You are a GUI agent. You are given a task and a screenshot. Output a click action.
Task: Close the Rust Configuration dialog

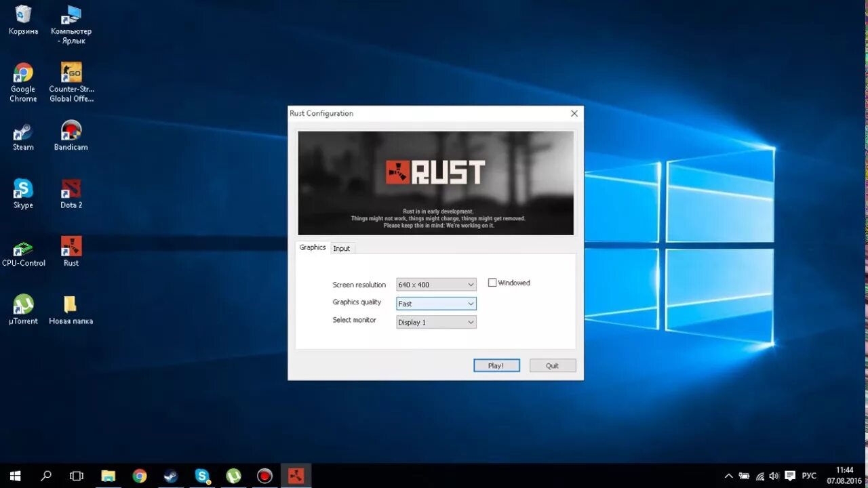[x=574, y=113]
